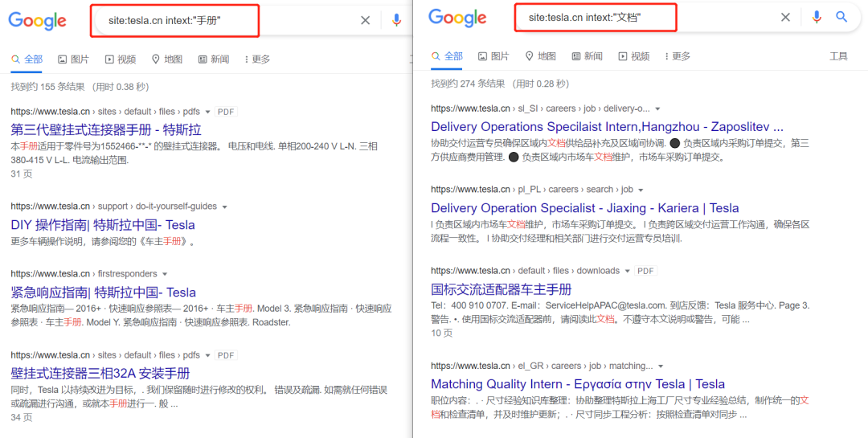868x438 pixels.
Task: Expand arrow beside firstresponders URL
Action: pyautogui.click(x=165, y=274)
